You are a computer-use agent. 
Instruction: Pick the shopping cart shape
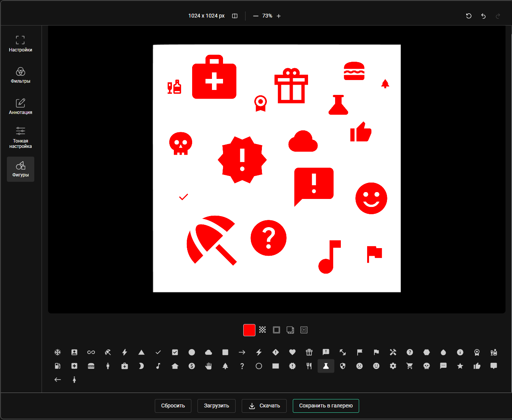410,366
